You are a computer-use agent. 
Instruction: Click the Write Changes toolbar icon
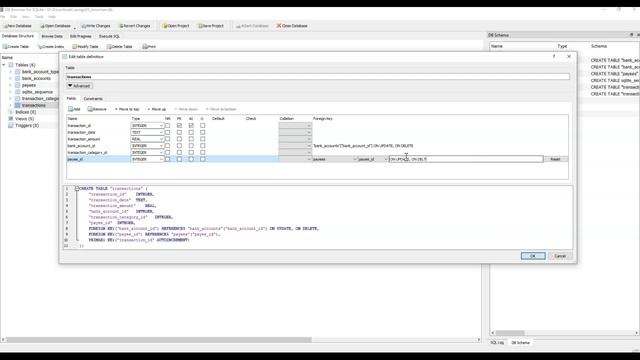(x=84, y=26)
